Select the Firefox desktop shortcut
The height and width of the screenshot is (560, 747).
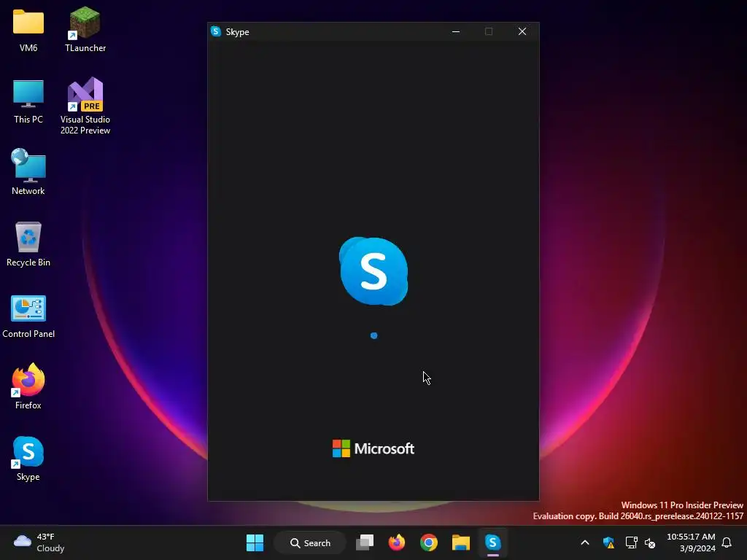pyautogui.click(x=28, y=386)
